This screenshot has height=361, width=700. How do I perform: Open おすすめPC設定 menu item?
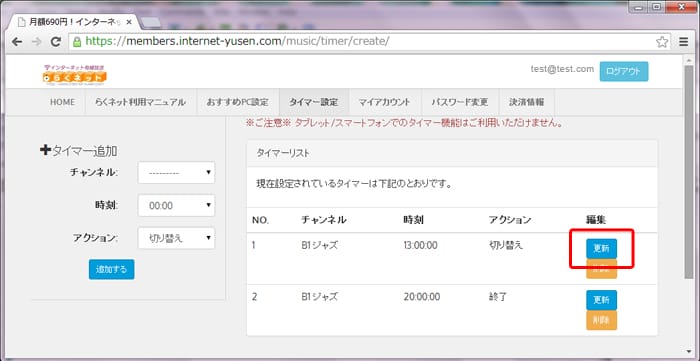[x=238, y=102]
